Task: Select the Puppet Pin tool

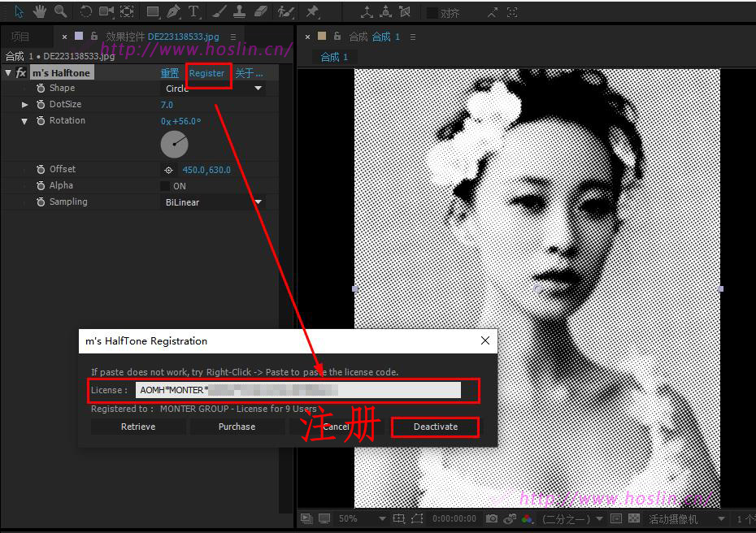Action: tap(312, 11)
